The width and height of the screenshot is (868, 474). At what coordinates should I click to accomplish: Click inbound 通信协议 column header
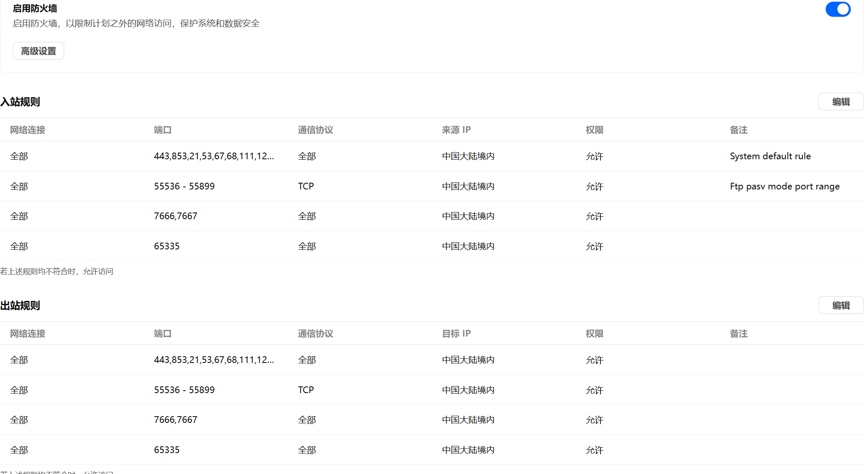coord(315,130)
